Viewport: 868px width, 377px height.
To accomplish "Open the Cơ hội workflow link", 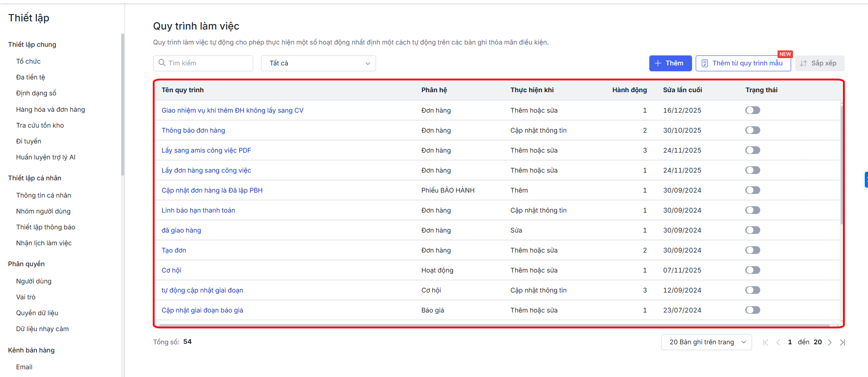I will point(171,270).
